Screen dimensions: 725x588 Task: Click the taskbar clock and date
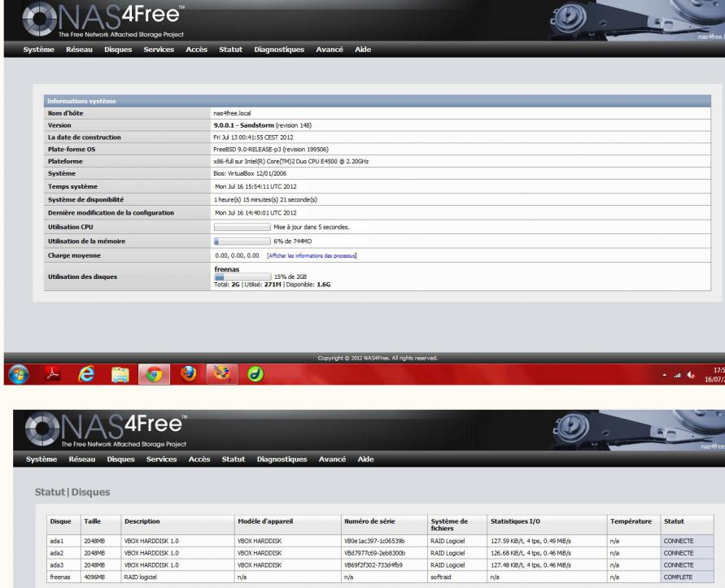pyautogui.click(x=714, y=374)
